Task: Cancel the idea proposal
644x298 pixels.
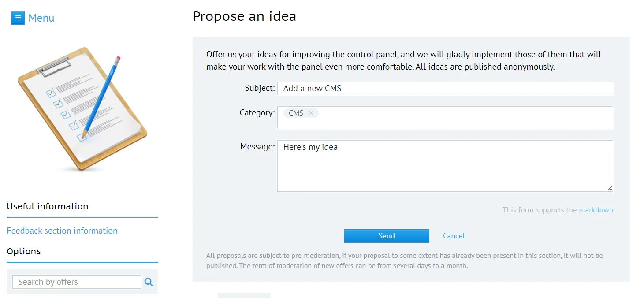Action: click(454, 236)
